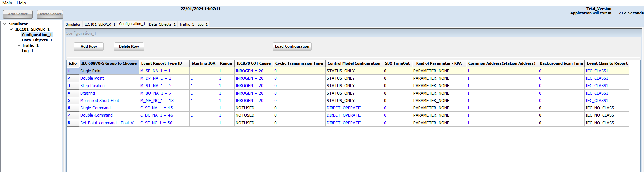The width and height of the screenshot is (644, 172).
Task: Select the Bitstring group cell
Action: (109, 93)
